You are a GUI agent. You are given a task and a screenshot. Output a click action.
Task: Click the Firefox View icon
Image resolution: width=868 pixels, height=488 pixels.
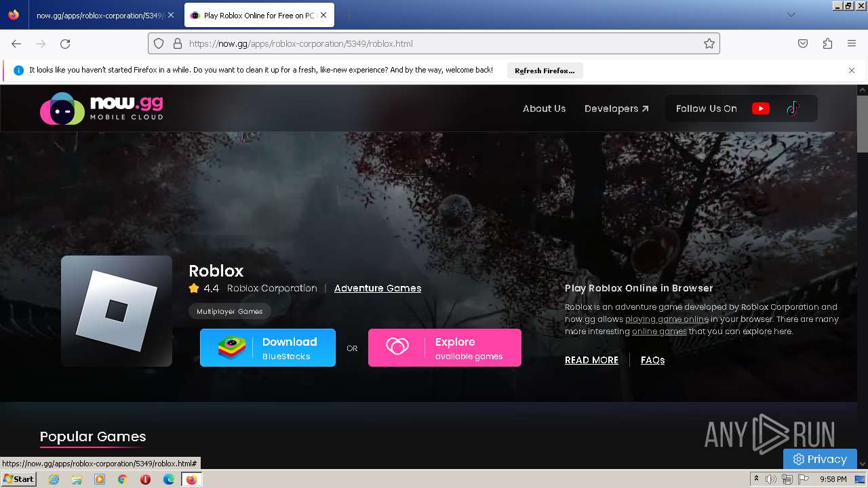[x=14, y=15]
